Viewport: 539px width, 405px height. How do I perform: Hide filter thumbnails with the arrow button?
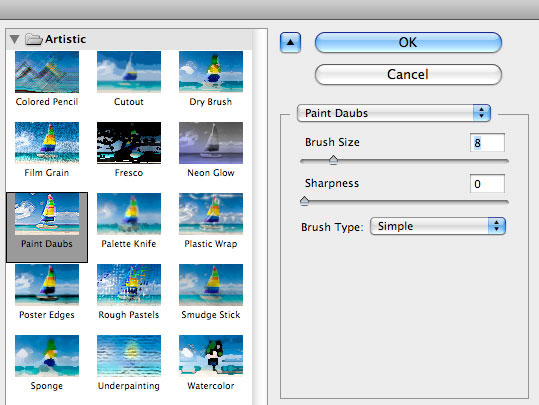290,43
